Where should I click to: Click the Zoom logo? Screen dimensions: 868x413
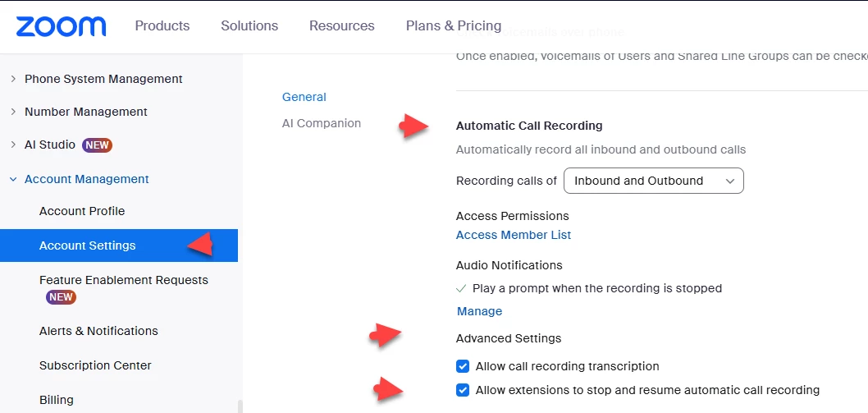coord(61,26)
